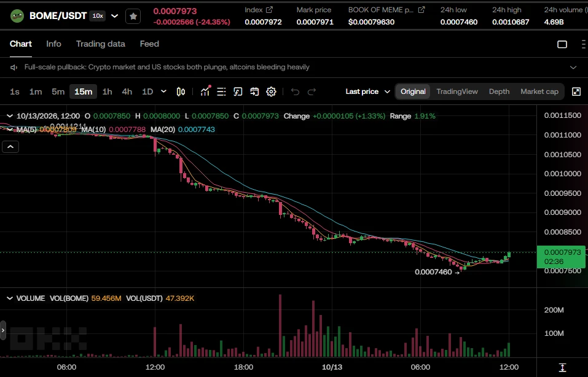Open the Info tab
Screen dimensions: 588x377
[53, 44]
